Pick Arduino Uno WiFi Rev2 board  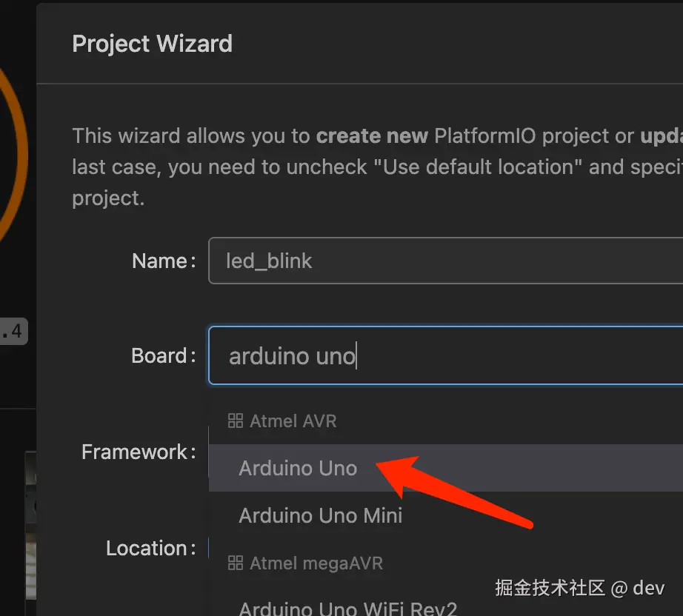click(347, 609)
